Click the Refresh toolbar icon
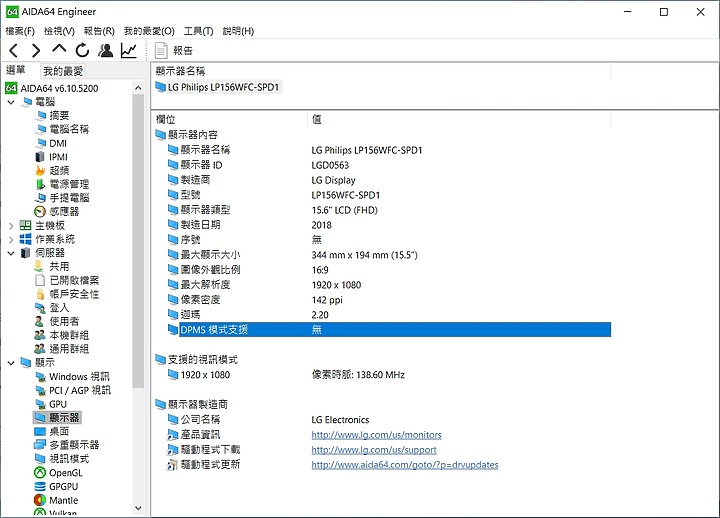Viewport: 720px width, 518px height. coord(82,50)
